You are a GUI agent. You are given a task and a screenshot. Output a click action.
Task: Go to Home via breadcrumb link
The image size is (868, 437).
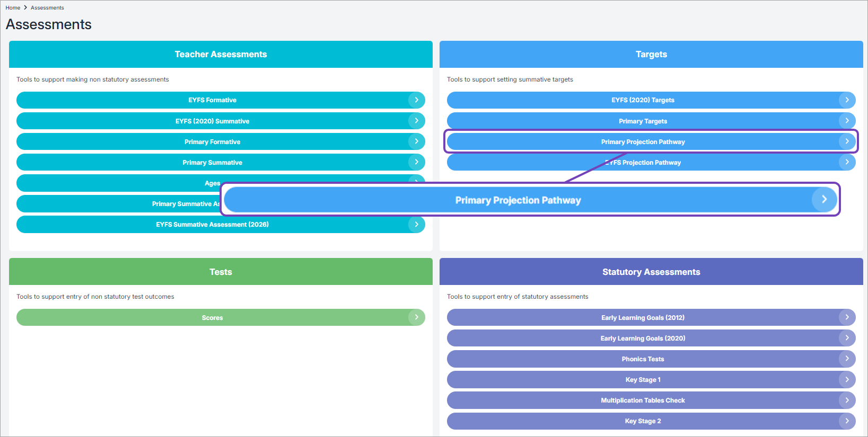click(13, 7)
